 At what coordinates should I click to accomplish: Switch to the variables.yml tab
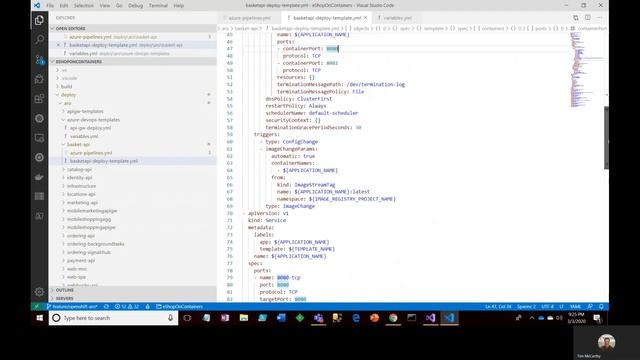coord(397,18)
